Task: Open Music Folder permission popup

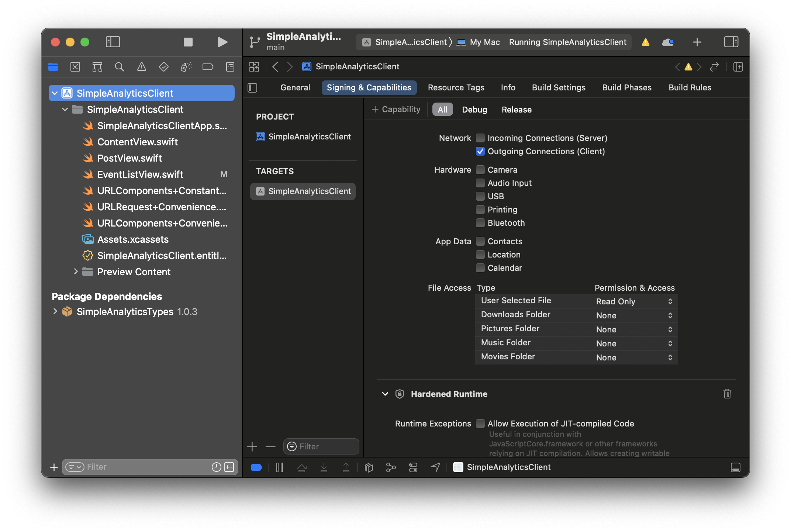Action: point(635,343)
